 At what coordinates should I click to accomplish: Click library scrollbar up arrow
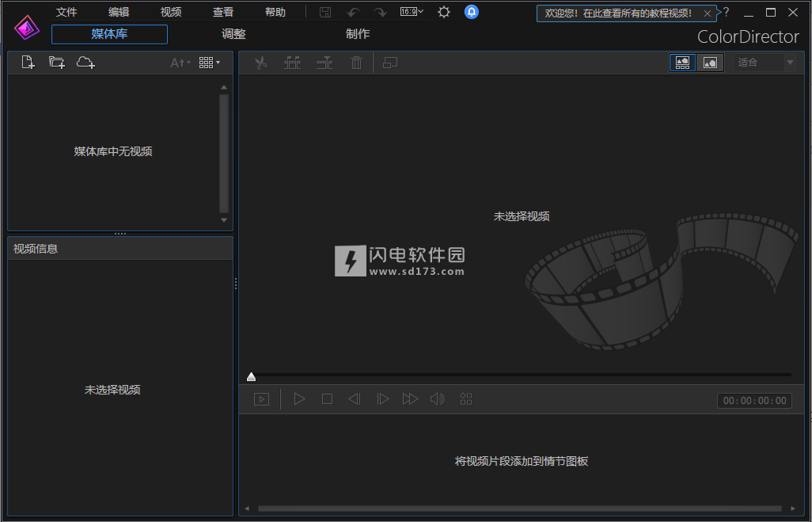224,87
